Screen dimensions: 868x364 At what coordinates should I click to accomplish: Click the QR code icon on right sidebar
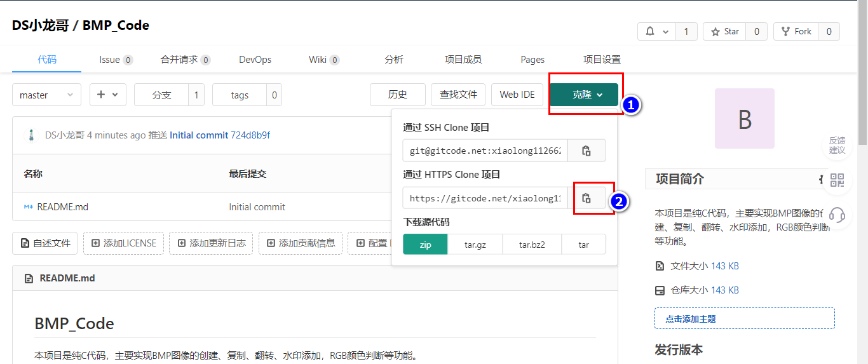837,180
